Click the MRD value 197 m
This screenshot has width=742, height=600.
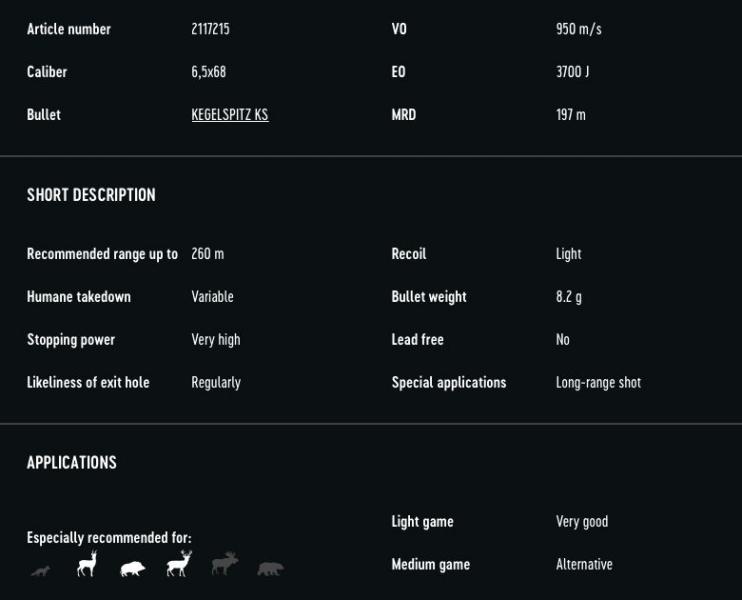point(571,115)
